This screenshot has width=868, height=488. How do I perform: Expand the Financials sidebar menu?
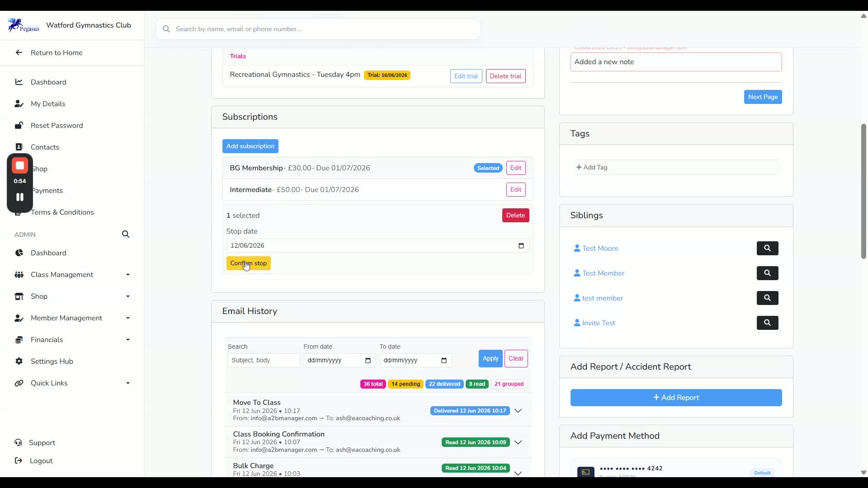(x=72, y=340)
